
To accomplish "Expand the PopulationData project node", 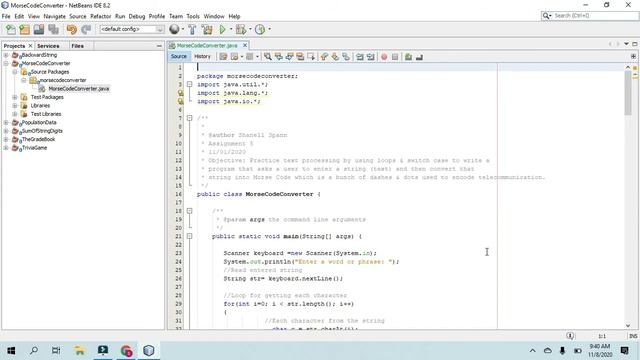I will click(x=6, y=122).
